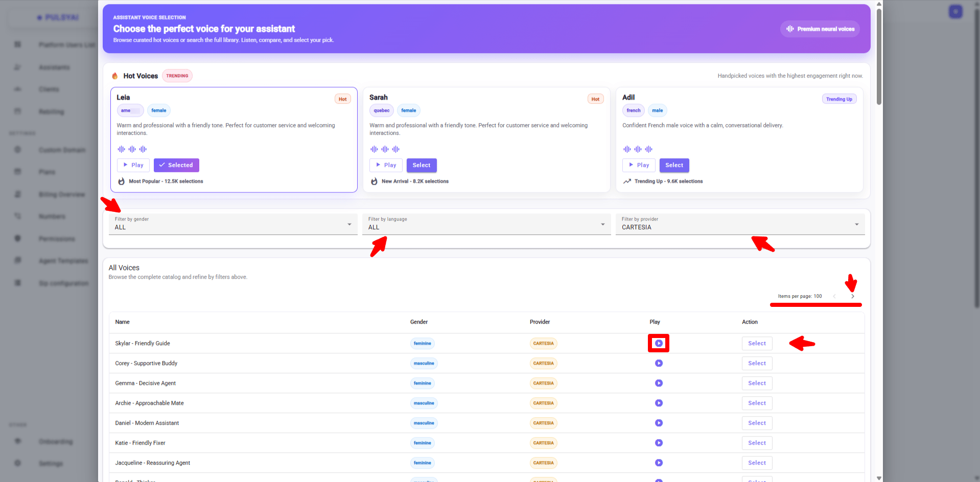This screenshot has height=482, width=980.
Task: Click the quebec tag on Sarah card
Action: coord(382,110)
